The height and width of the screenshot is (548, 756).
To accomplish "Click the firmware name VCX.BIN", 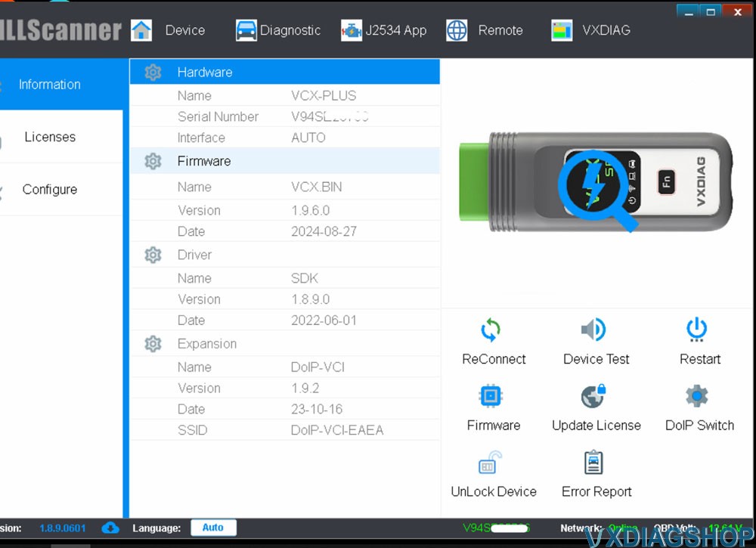I will [x=316, y=187].
